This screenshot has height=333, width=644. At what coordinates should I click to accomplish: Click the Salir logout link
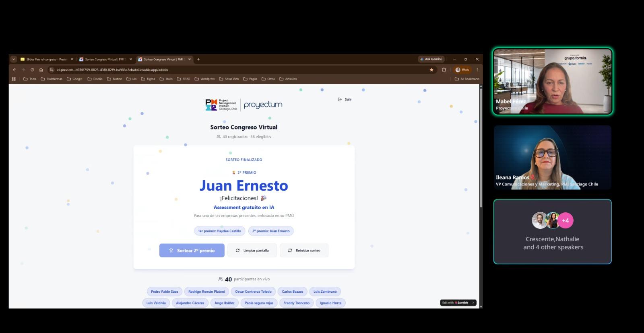pyautogui.click(x=345, y=99)
